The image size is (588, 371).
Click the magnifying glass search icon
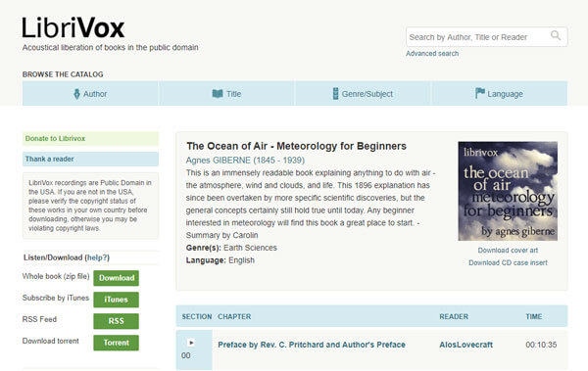point(556,35)
